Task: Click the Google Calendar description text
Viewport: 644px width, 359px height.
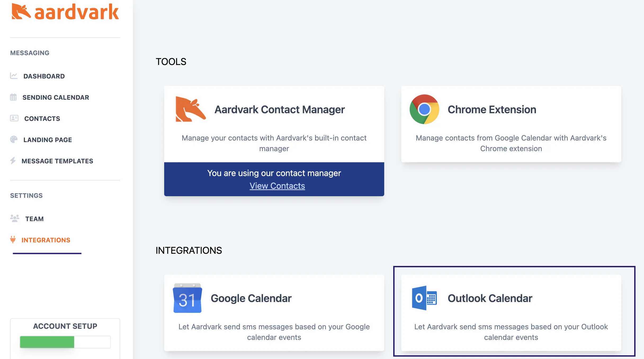Action: [x=274, y=332]
